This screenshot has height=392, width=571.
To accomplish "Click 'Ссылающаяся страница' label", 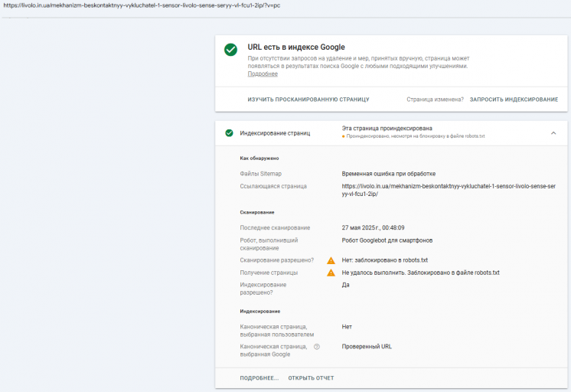I will click(x=273, y=186).
